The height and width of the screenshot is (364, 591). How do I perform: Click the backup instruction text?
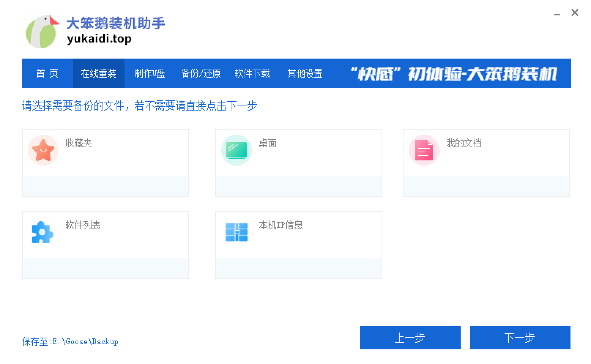(x=140, y=106)
